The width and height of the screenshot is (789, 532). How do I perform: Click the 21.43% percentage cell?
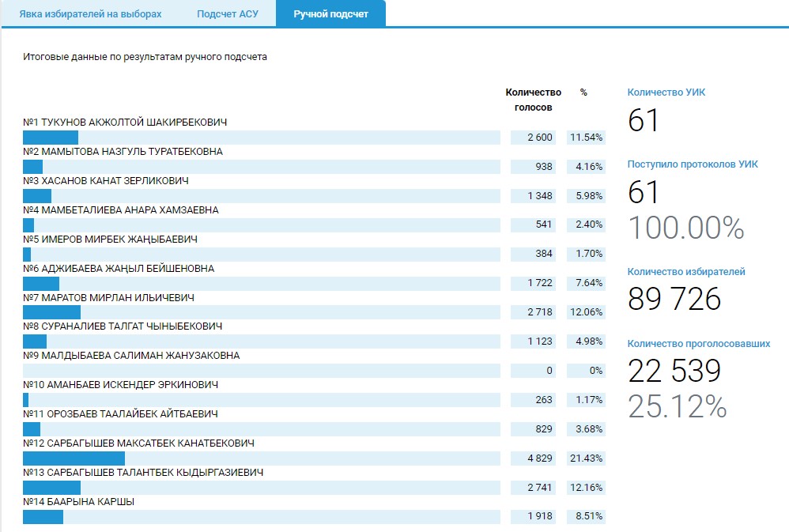pos(586,458)
